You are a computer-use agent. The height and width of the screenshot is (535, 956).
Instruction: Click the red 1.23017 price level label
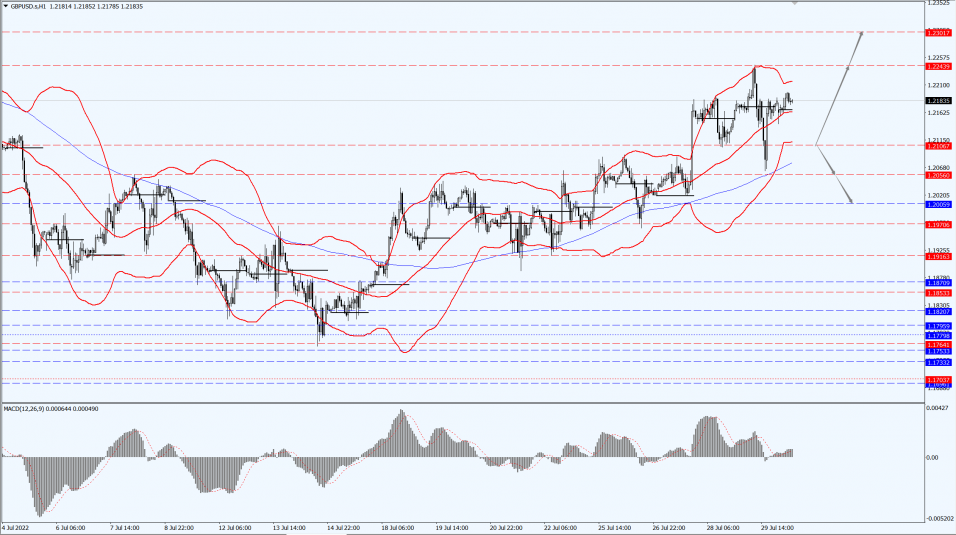[938, 33]
